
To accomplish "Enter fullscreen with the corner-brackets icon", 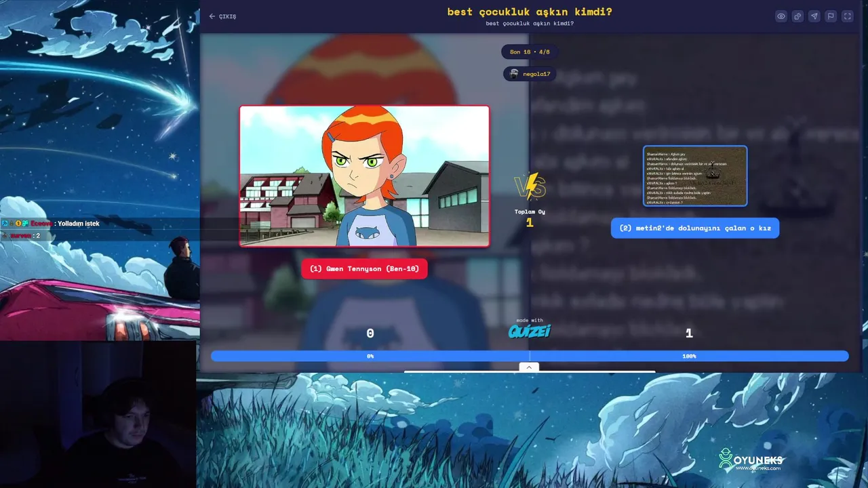I will (848, 16).
